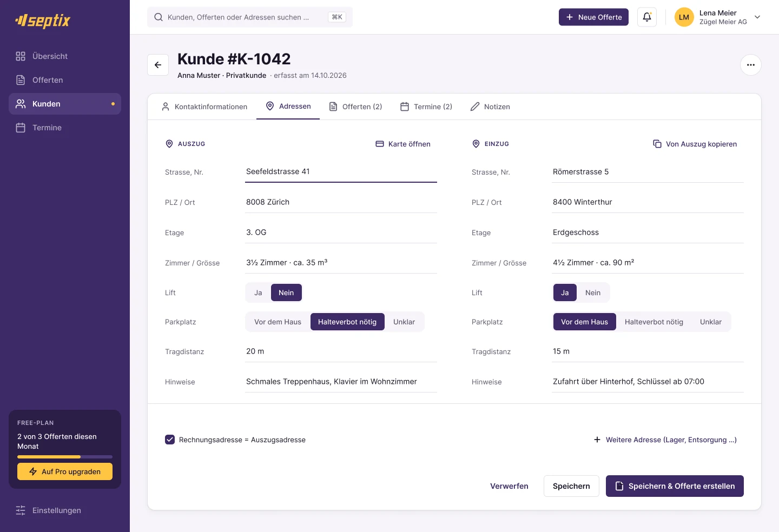The width and height of the screenshot is (779, 532).
Task: Click the Auszug Hinweise field
Action: [341, 382]
